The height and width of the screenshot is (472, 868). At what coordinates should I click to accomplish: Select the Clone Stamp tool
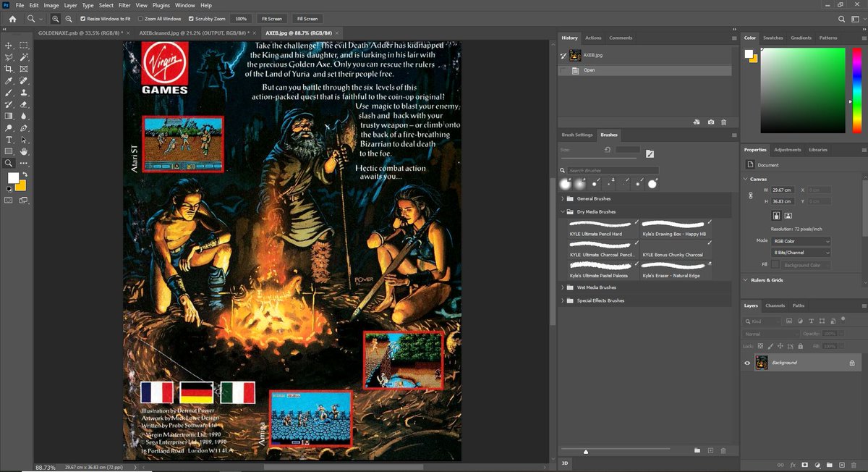[x=24, y=92]
